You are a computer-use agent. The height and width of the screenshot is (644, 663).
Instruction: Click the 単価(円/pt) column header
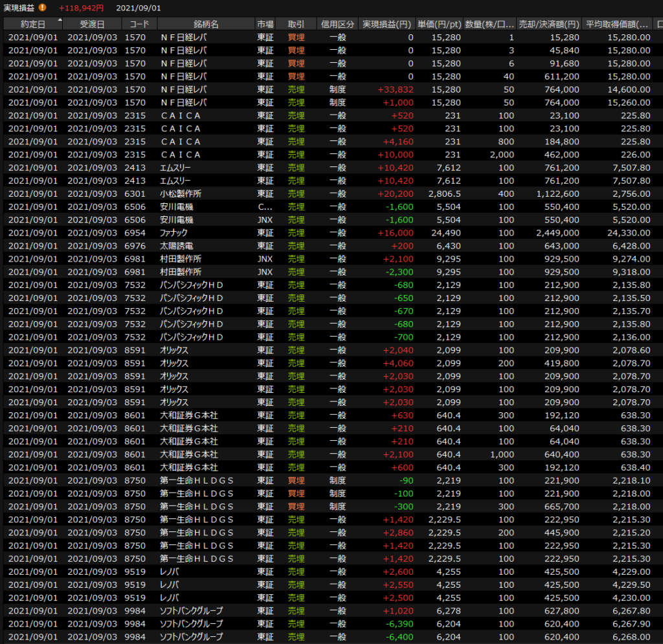440,24
